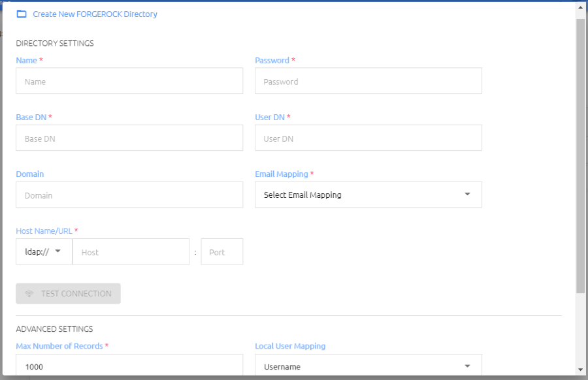Viewport: 588px width, 380px height.
Task: Open the ldap:// protocol dropdown
Action: tap(44, 251)
